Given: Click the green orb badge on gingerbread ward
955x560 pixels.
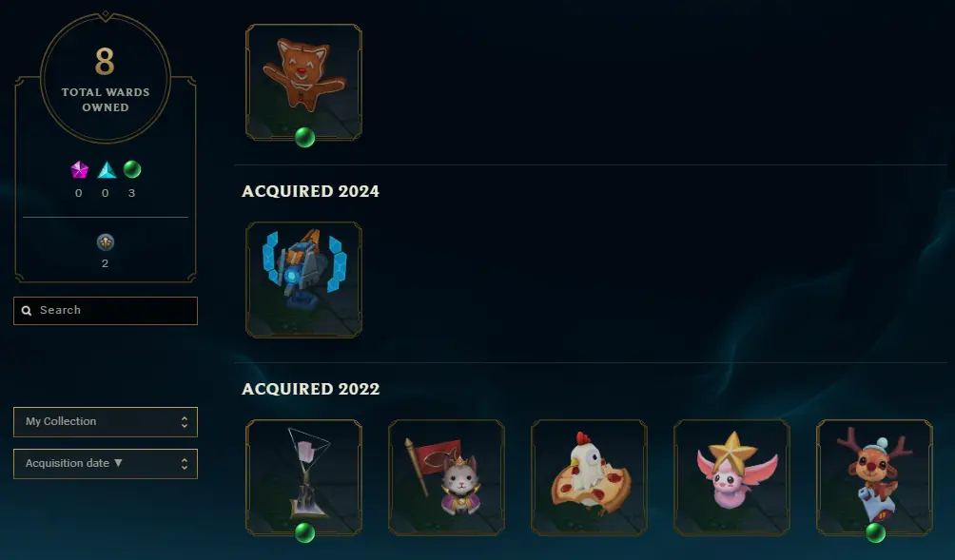Looking at the screenshot, I should 304,138.
